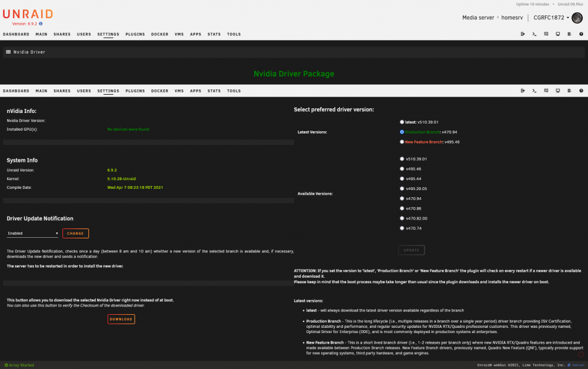588x369 pixels.
Task: Click the UNRAID logo
Action: click(x=28, y=14)
